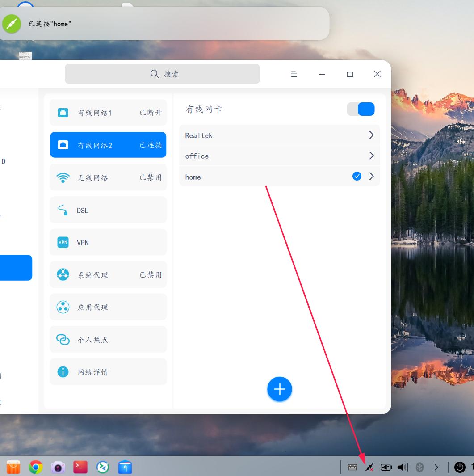Click the checkmark next to the home connection

point(357,176)
